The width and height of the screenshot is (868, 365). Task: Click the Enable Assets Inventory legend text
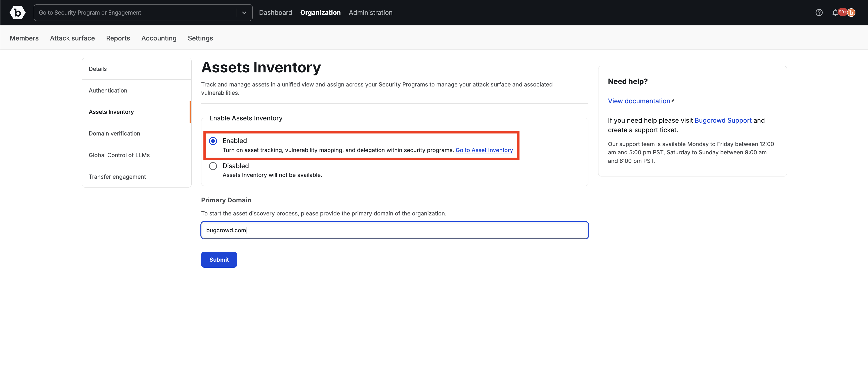tap(246, 118)
